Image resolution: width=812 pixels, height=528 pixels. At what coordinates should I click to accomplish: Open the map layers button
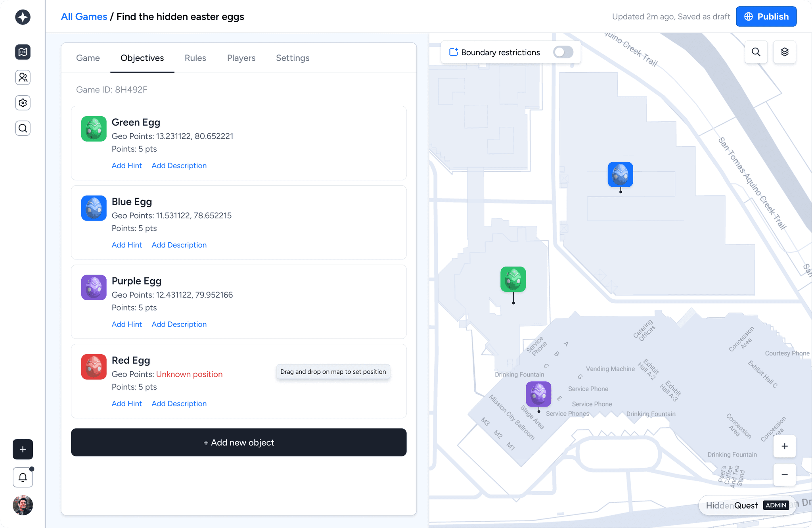[x=784, y=52]
